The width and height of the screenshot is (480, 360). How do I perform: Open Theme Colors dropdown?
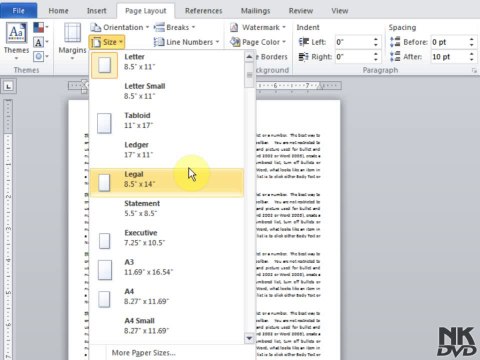coord(41,27)
